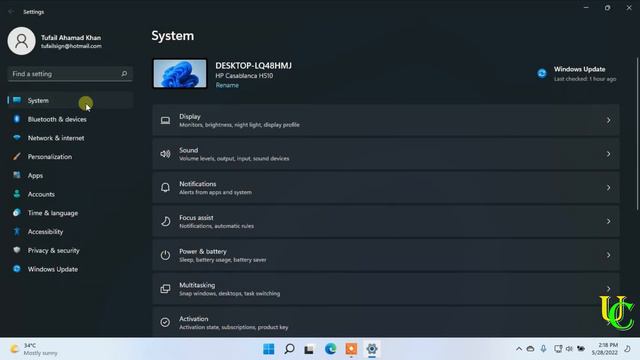The width and height of the screenshot is (640, 360).
Task: Open Time & language section
Action: (x=70, y=213)
